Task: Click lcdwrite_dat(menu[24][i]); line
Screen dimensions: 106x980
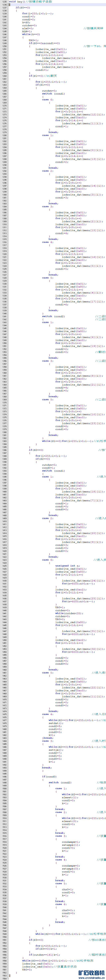Action: (83, 580)
